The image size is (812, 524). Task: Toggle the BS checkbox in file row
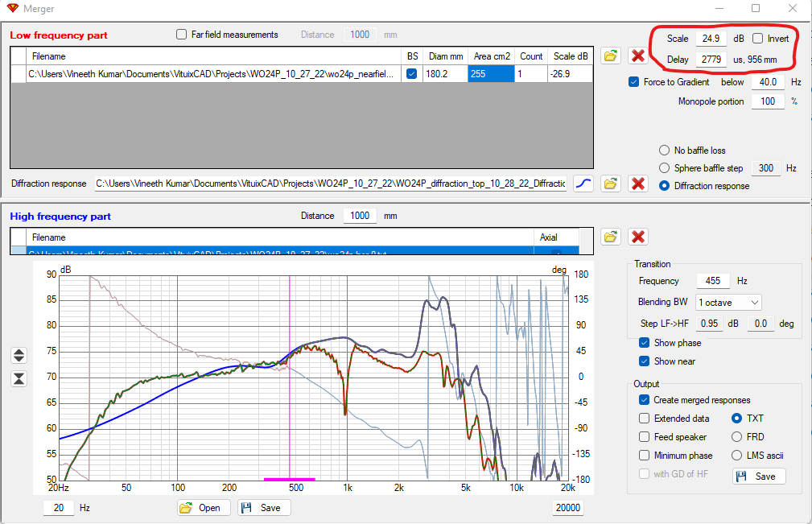click(412, 73)
